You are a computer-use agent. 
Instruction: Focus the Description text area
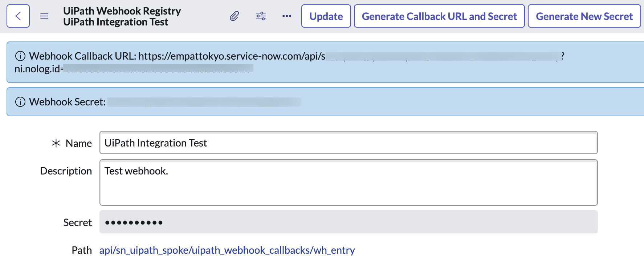pos(349,182)
